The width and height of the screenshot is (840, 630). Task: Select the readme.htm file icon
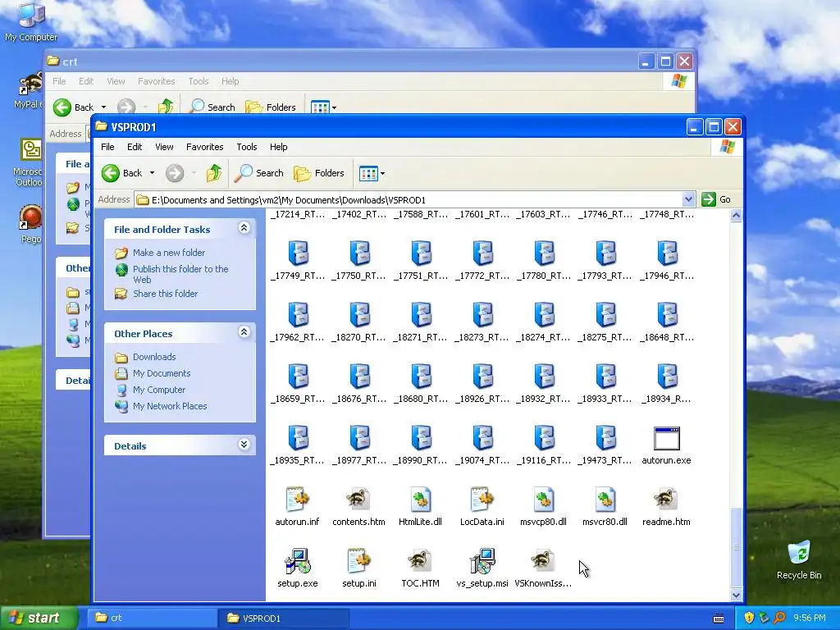click(666, 499)
